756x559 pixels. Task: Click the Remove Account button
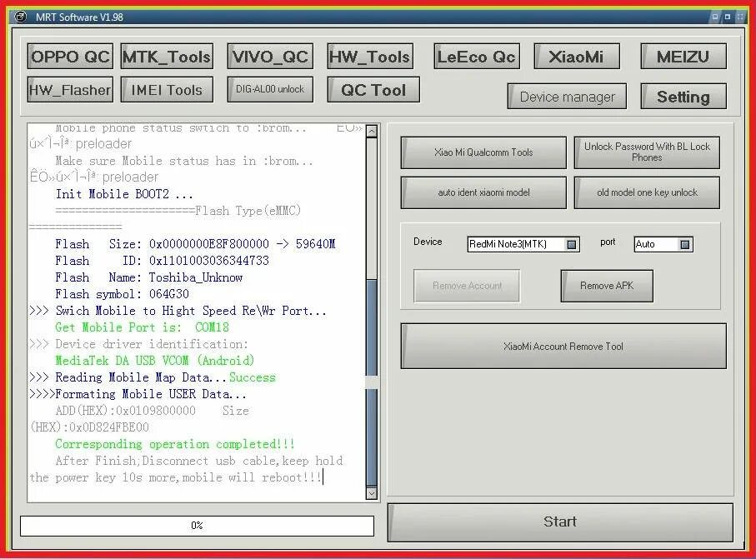coord(467,286)
